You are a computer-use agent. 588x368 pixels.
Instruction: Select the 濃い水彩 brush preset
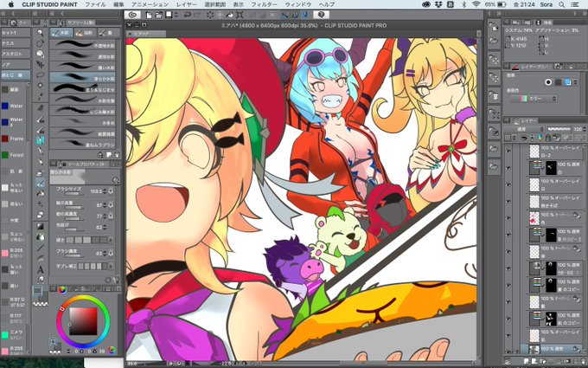coord(82,68)
